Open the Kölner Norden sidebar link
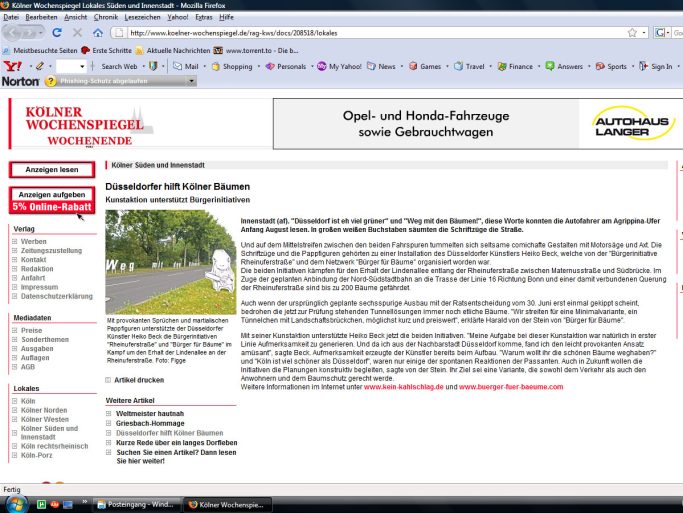683x513 pixels. click(x=44, y=409)
